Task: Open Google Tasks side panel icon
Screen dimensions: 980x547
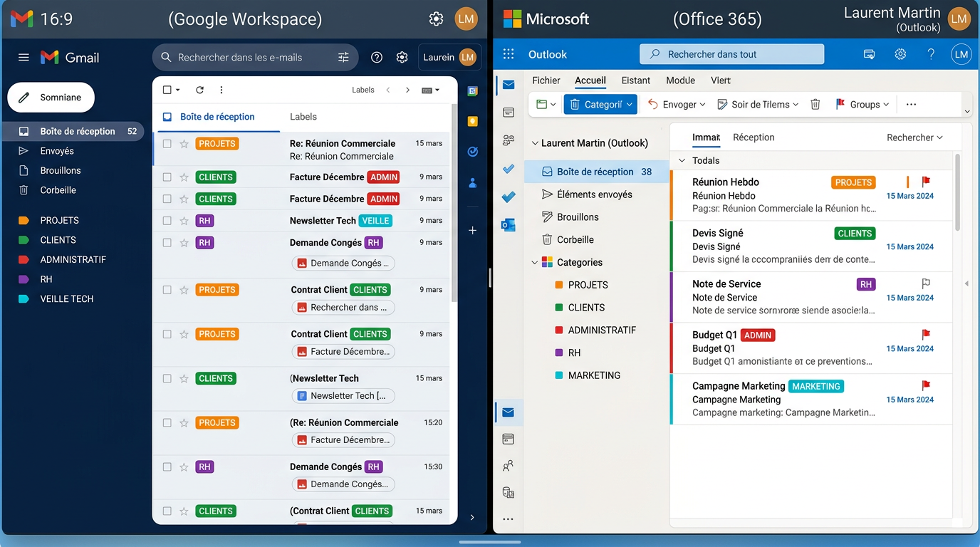Action: point(472,152)
